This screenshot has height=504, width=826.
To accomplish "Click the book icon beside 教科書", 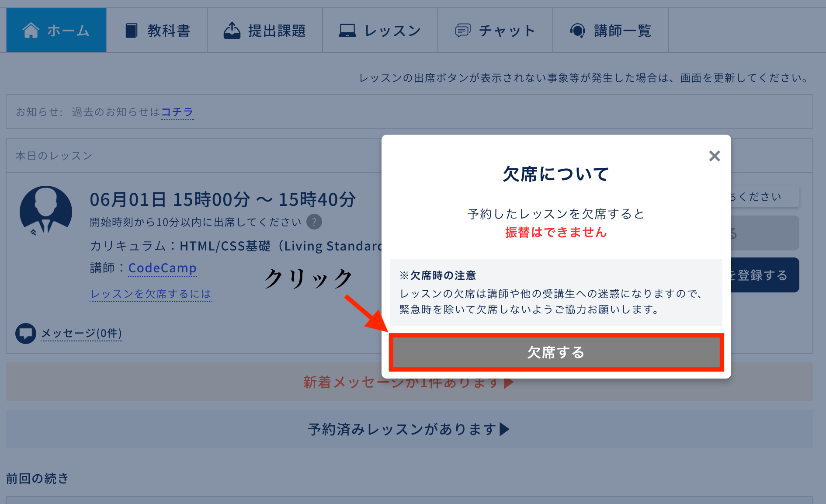I will click(131, 31).
